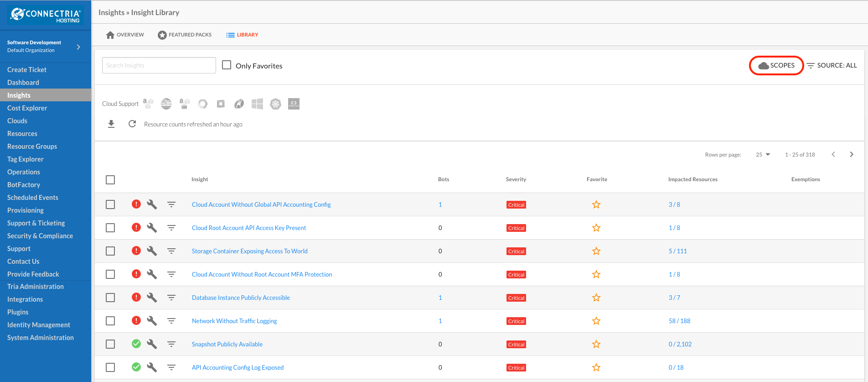View 58 / 188 impacted resources

coord(679,321)
